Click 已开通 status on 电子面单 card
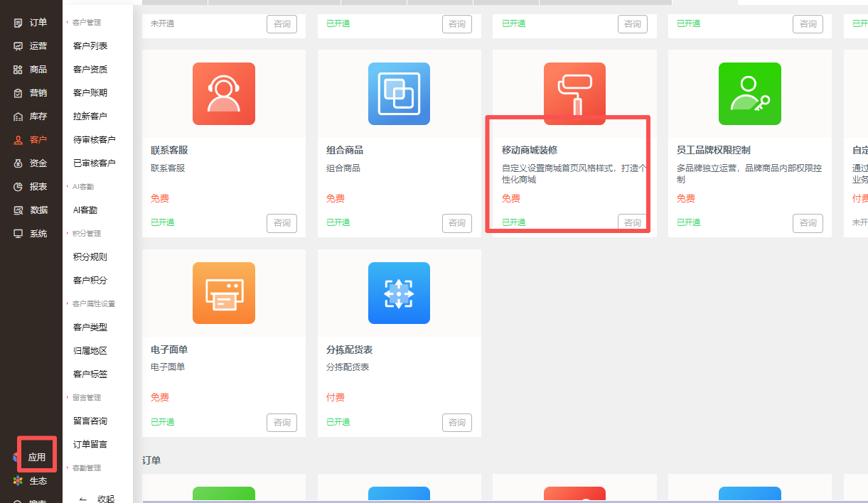The width and height of the screenshot is (868, 503). (x=162, y=422)
